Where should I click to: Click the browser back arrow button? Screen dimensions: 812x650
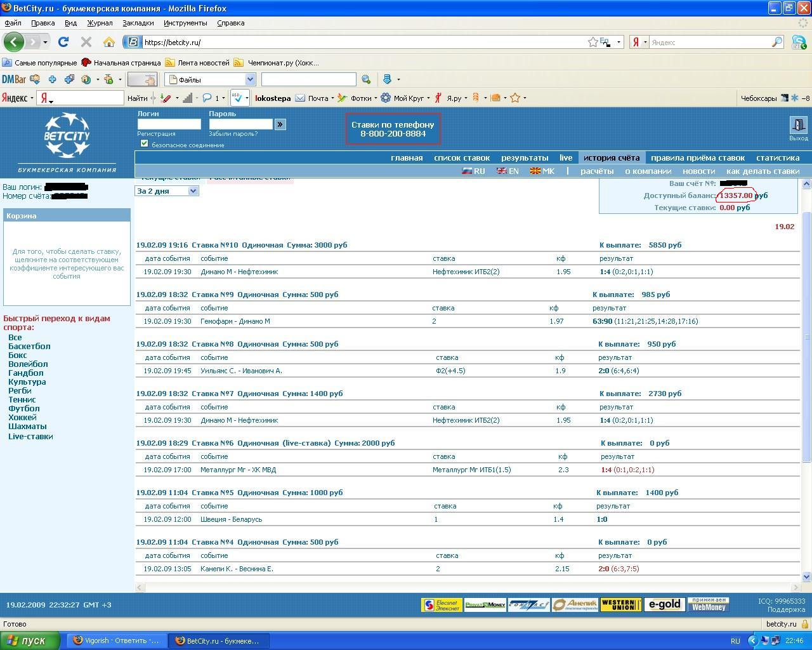coord(13,43)
